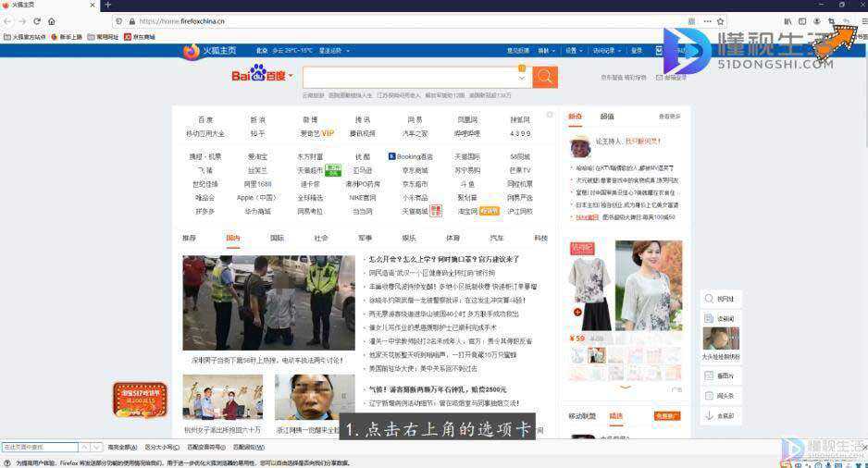This screenshot has width=868, height=468.
Task: Go back using the back arrow
Action: 7,21
